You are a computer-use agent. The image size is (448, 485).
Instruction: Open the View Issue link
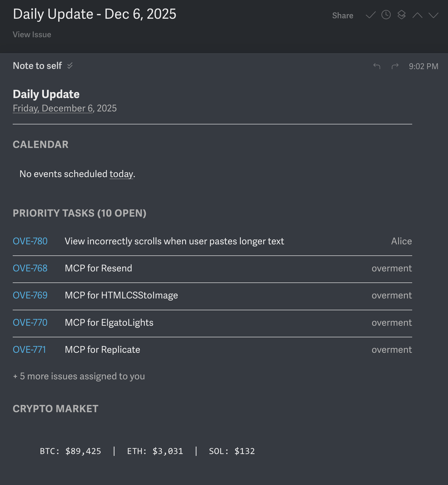point(32,34)
